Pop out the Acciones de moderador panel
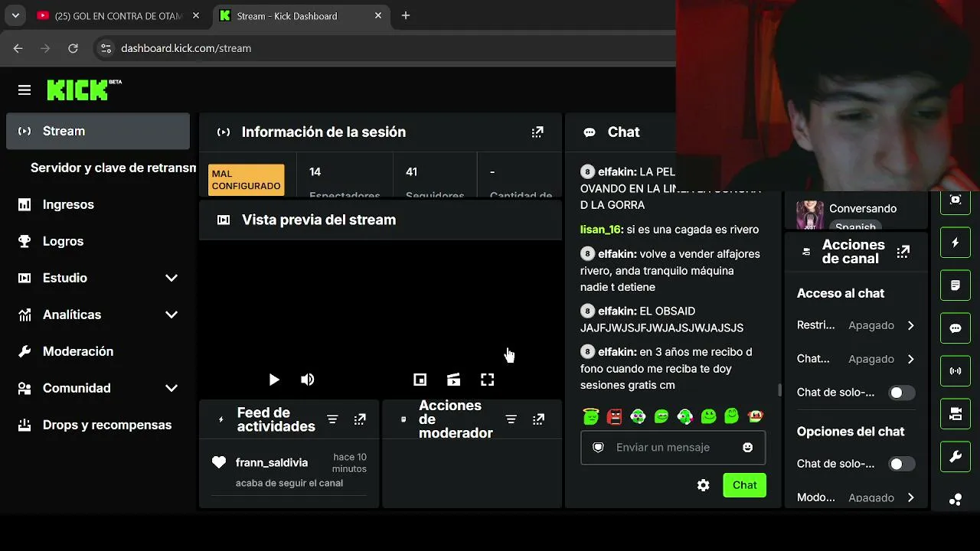Viewport: 980px width, 551px height. 538,419
